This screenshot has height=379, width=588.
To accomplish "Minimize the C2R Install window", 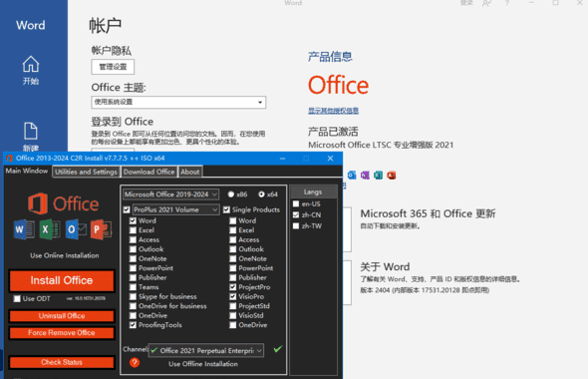I will (x=282, y=158).
